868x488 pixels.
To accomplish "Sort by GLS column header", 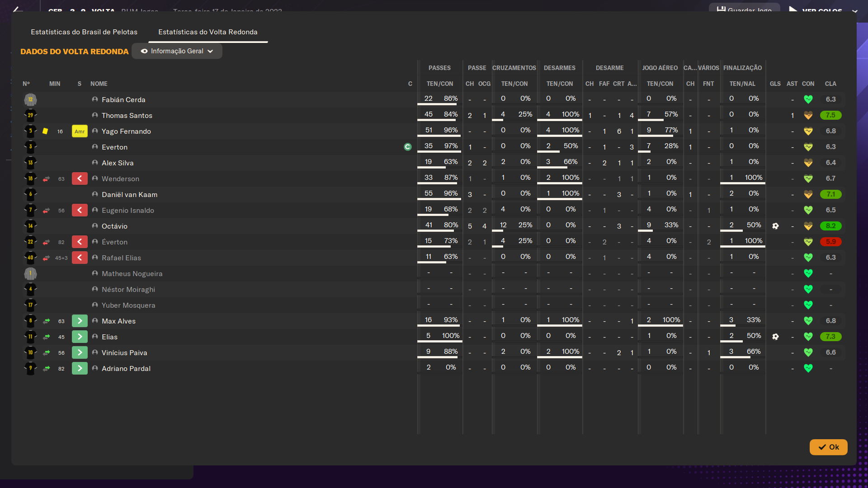I will tap(775, 84).
